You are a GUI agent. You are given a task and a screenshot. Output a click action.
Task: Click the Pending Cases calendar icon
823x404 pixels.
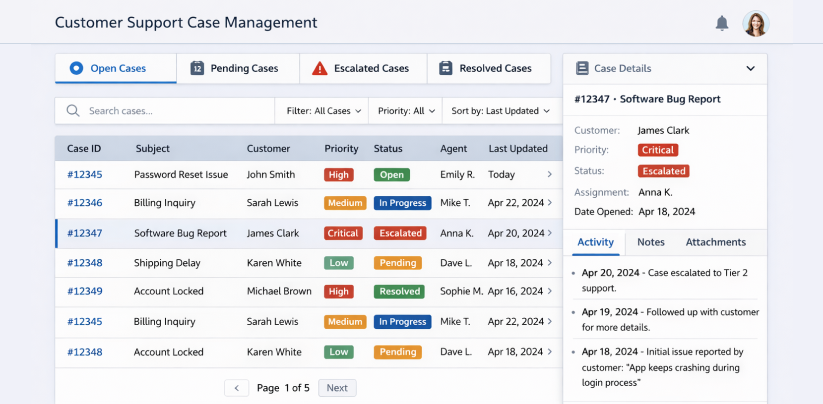(197, 69)
